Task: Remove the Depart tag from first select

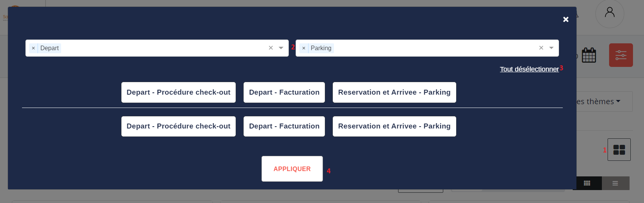Action: [x=33, y=48]
